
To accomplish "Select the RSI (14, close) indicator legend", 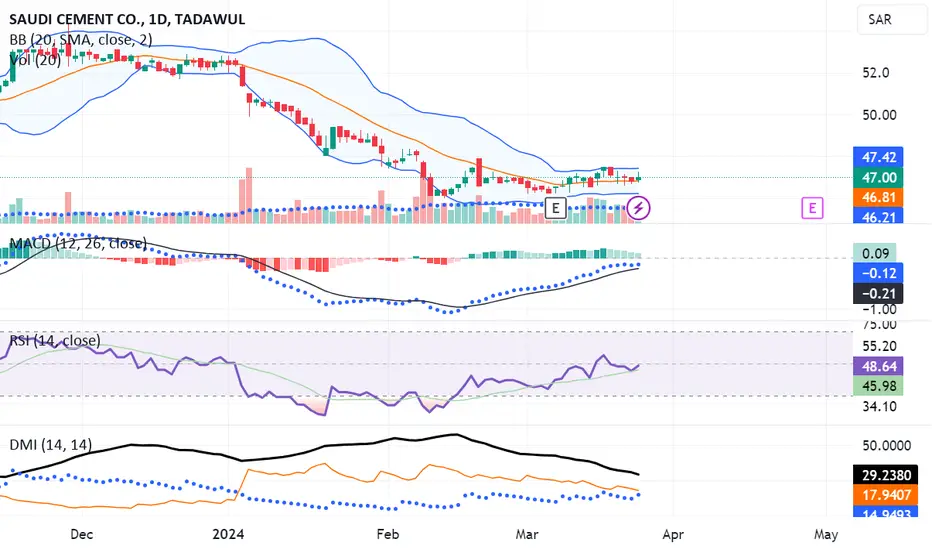I will point(55,340).
